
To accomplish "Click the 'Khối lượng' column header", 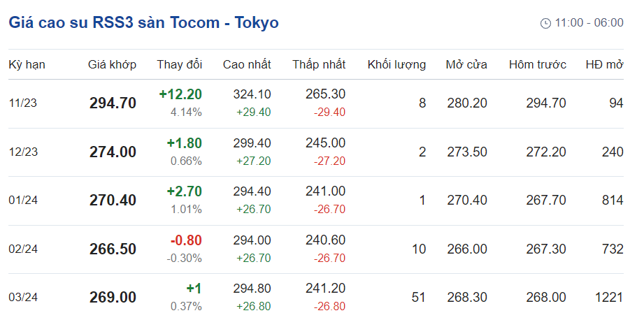I will click(x=396, y=65).
